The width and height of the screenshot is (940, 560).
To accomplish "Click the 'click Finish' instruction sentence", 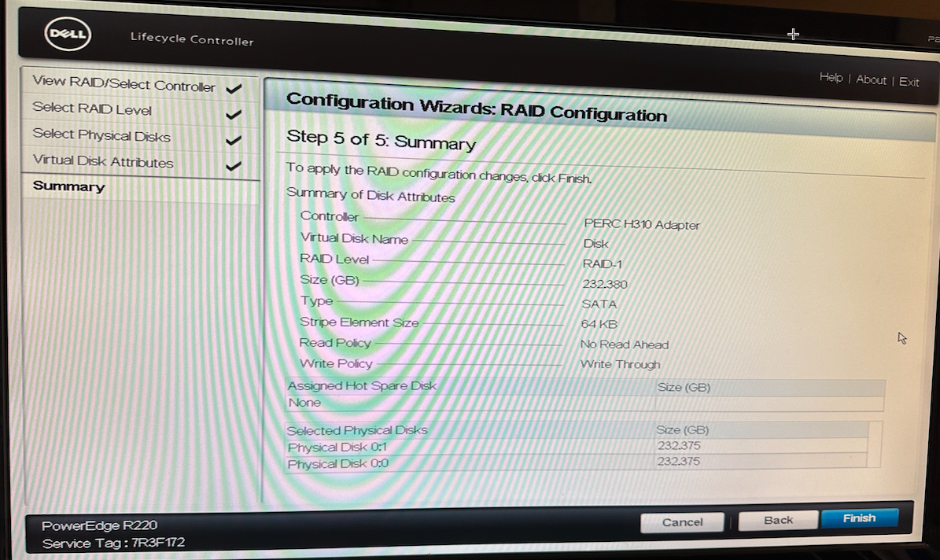I will point(439,173).
